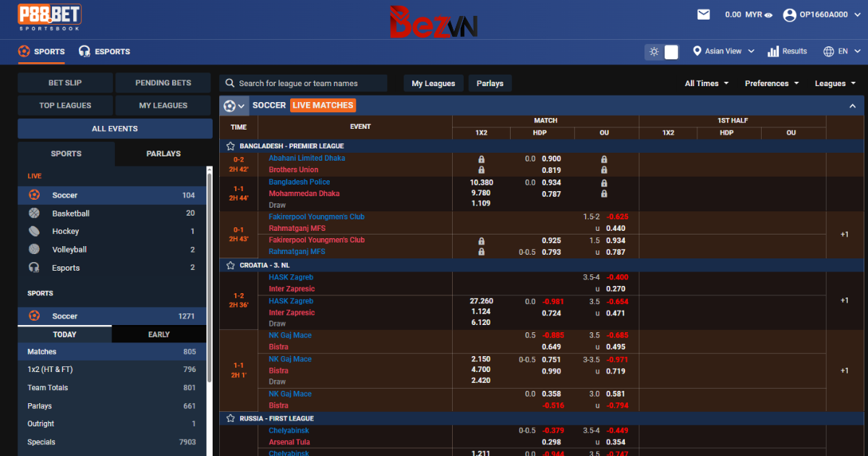
Task: Click the live Basketball icon in sidebar
Action: (34, 214)
